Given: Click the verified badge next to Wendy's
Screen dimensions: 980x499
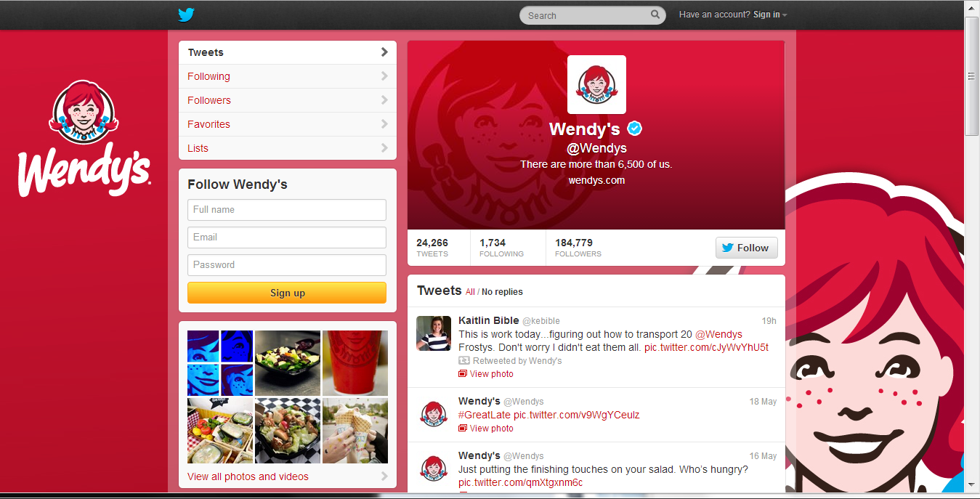Looking at the screenshot, I should [635, 129].
